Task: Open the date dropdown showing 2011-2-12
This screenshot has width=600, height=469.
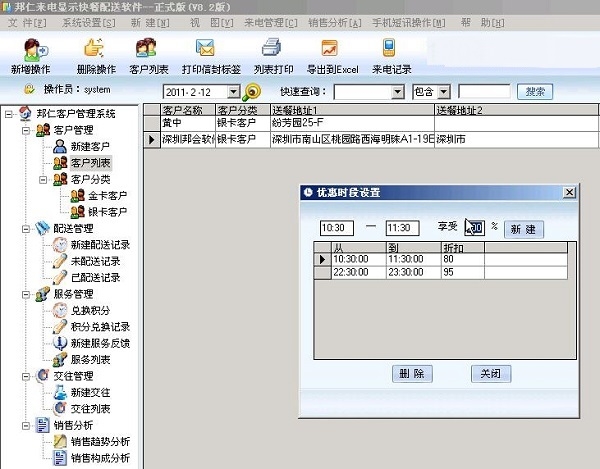Action: (x=233, y=92)
